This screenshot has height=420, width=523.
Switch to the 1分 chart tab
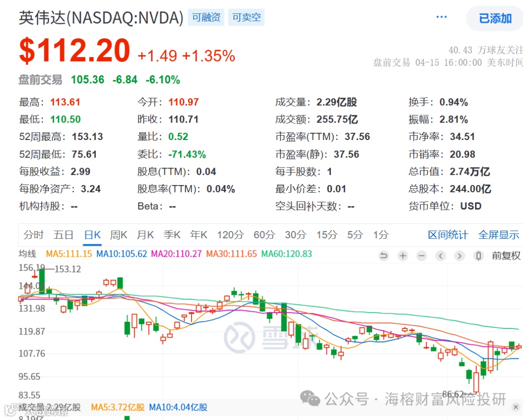coord(381,235)
